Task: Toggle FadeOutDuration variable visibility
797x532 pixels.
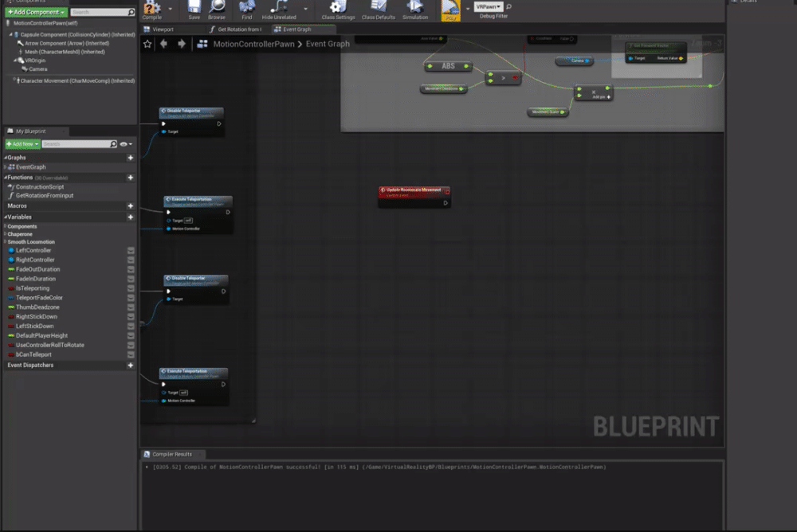Action: [131, 269]
